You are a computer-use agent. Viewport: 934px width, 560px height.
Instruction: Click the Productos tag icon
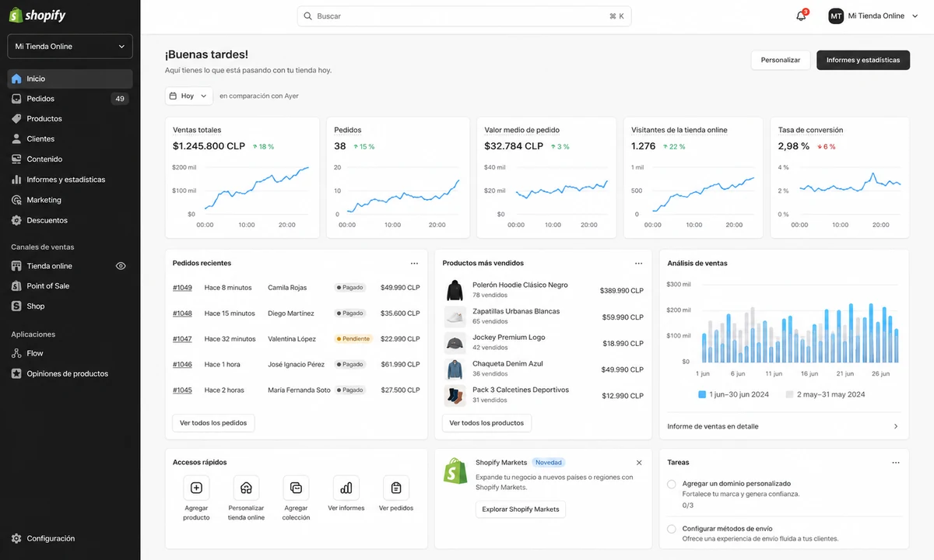click(x=16, y=119)
